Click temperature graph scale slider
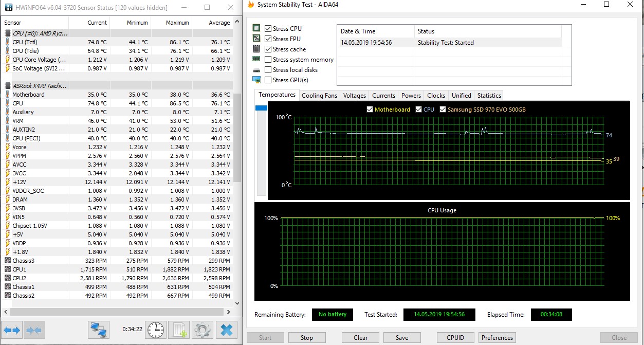 tap(262, 107)
